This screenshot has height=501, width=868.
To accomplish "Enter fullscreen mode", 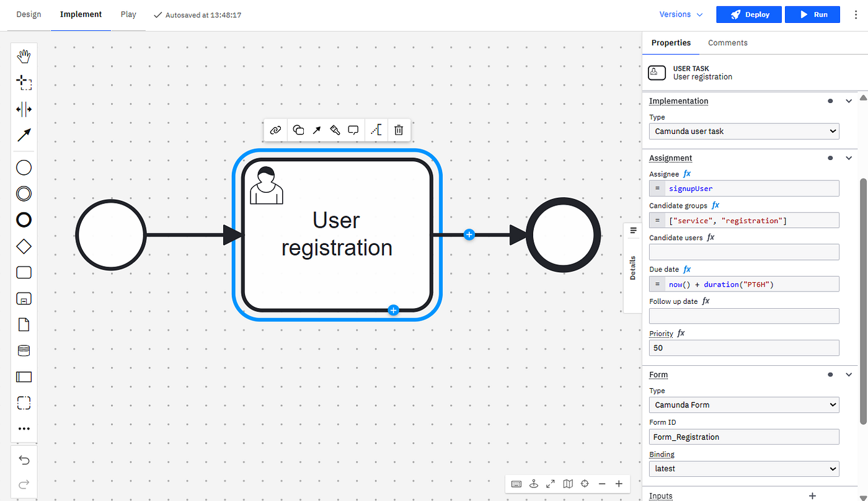I will coord(551,484).
